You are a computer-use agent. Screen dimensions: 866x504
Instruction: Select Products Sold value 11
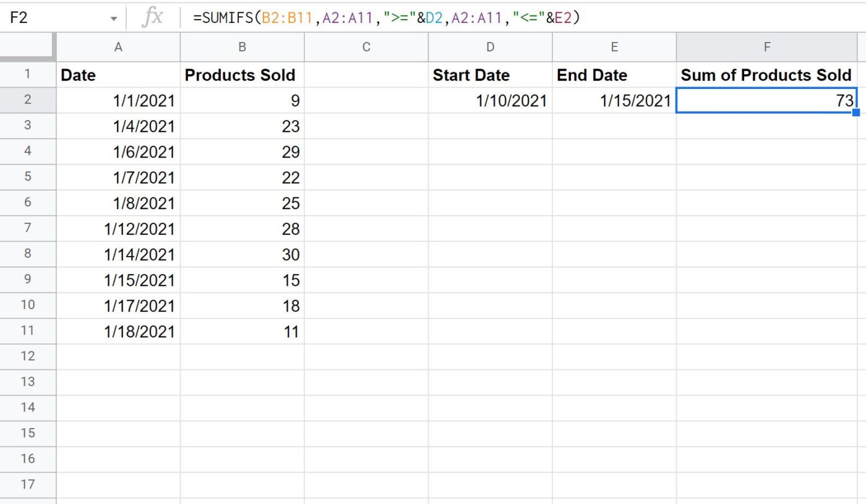point(242,331)
